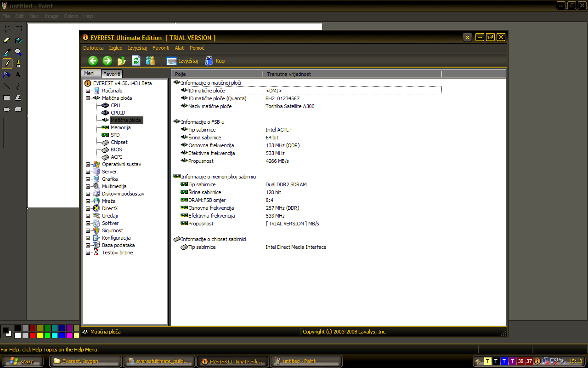Switch to the Favoriti tab
This screenshot has width=588, height=368.
click(x=112, y=74)
